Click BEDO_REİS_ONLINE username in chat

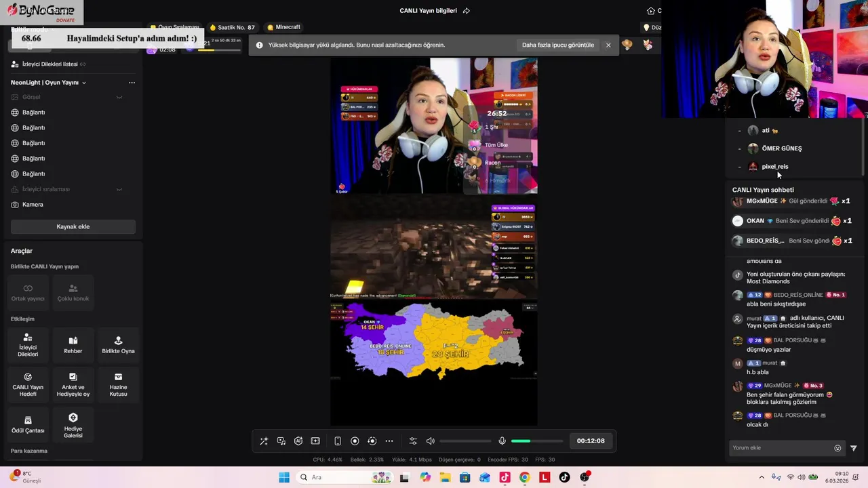tap(798, 295)
